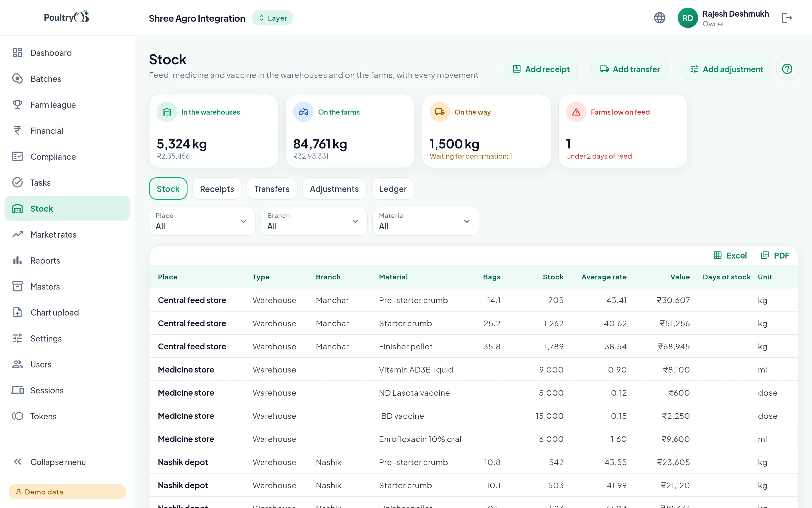Screen dimensions: 812x508
Task: Click the Batches icon in sidebar
Action: tap(17, 79)
